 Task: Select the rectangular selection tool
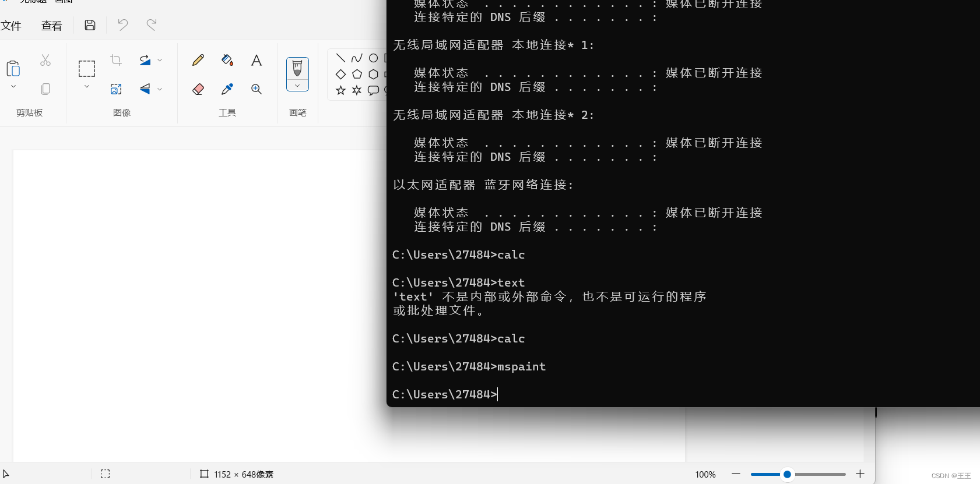[x=87, y=69]
